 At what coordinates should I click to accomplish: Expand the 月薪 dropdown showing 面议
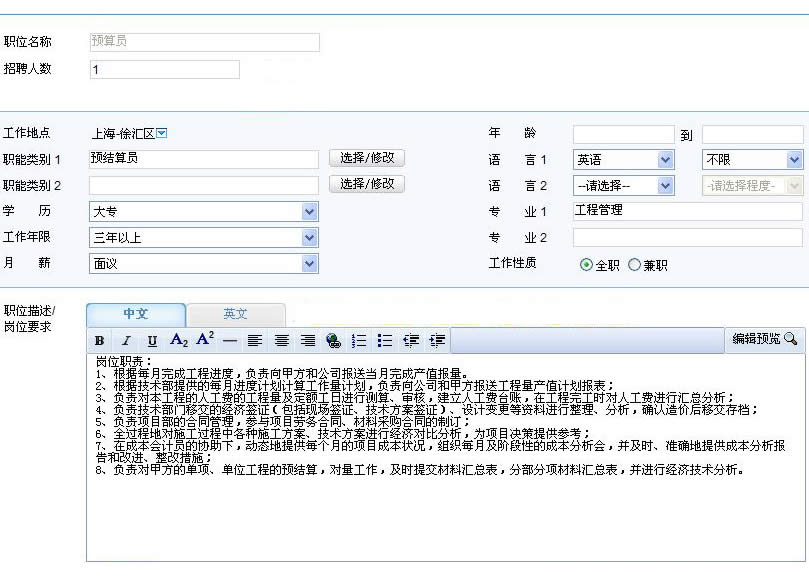point(204,264)
